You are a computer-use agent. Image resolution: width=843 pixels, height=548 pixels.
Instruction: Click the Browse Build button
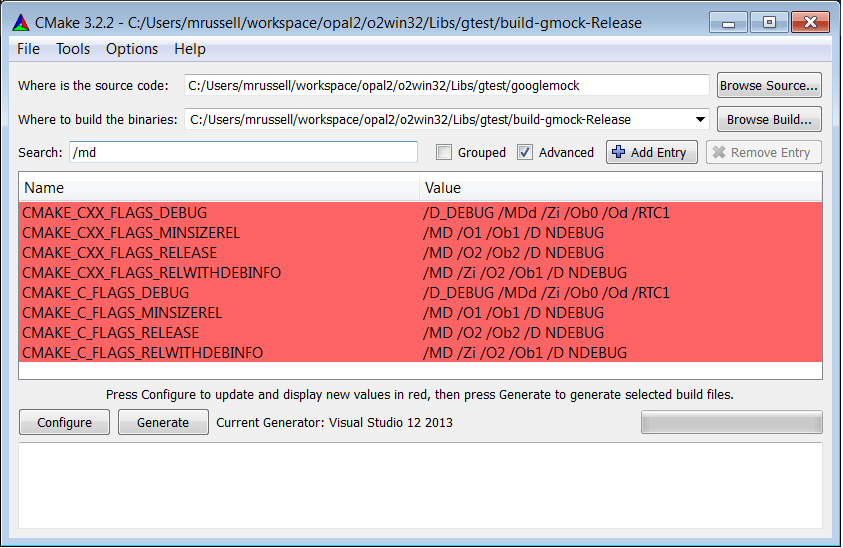(769, 119)
